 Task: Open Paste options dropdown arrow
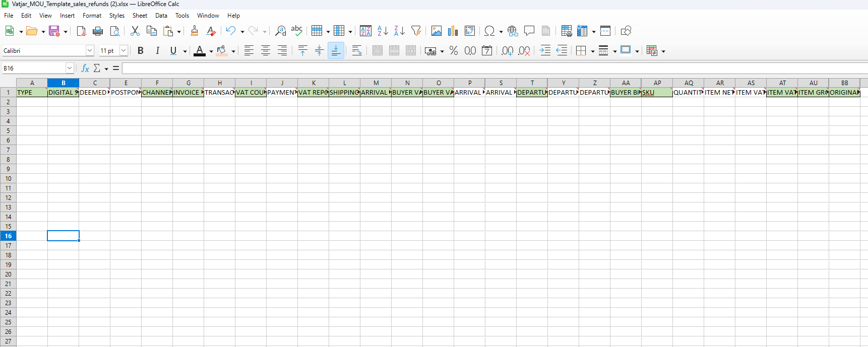[179, 32]
